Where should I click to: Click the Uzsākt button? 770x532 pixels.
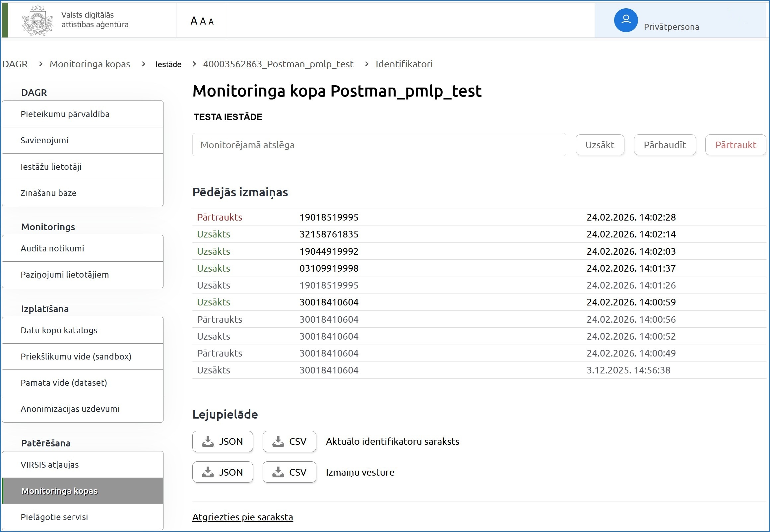pos(600,145)
